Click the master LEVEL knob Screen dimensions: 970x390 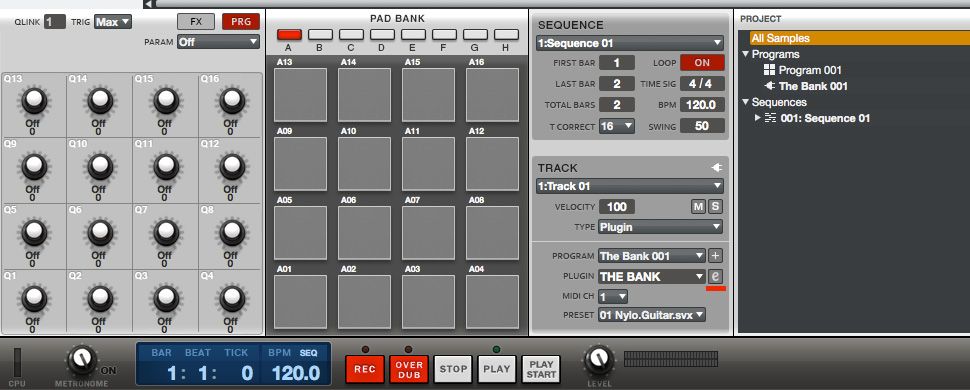(x=599, y=360)
